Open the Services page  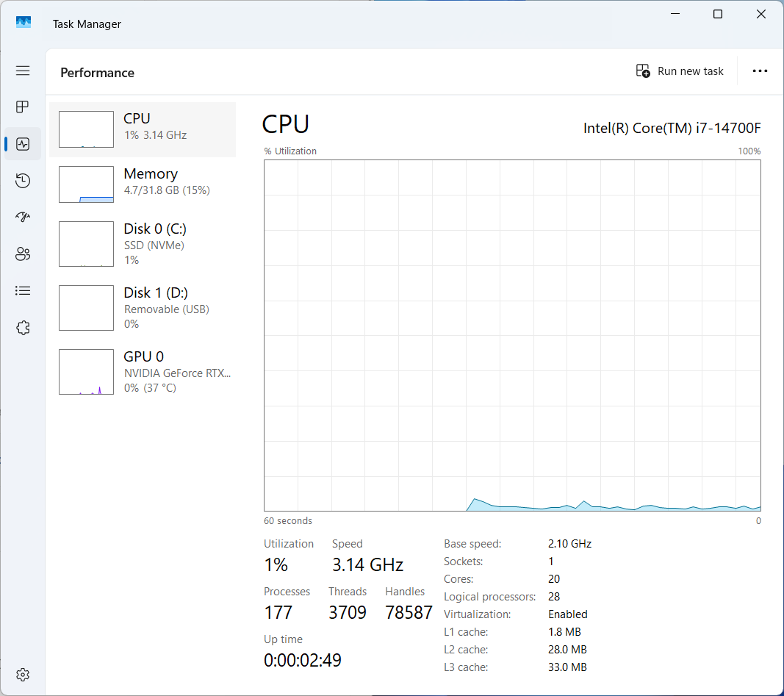(x=23, y=328)
